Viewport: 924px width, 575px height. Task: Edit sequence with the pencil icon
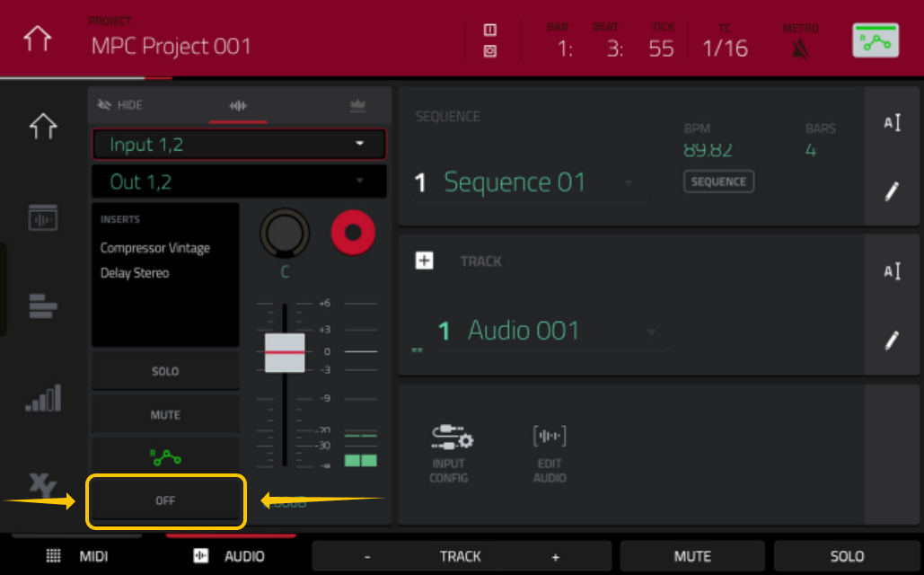pos(892,191)
